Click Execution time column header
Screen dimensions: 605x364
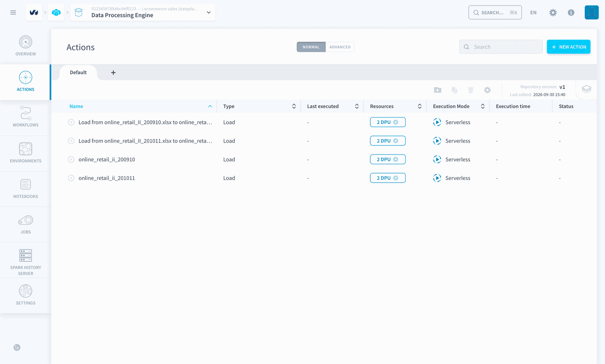pos(513,106)
